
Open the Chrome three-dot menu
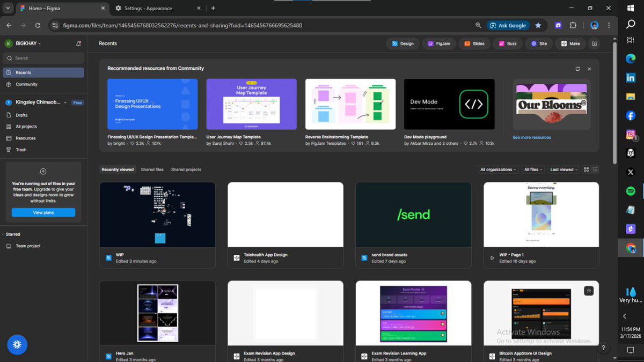[609, 25]
